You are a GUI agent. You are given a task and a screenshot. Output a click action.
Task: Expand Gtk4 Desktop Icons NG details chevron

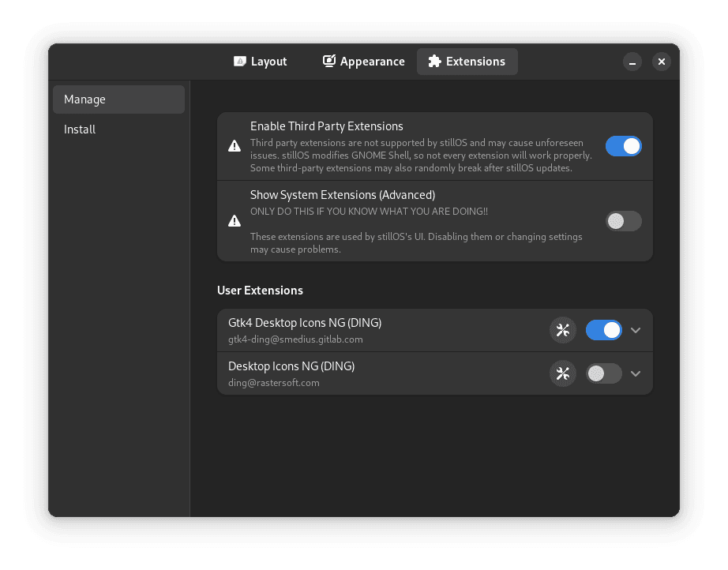636,330
